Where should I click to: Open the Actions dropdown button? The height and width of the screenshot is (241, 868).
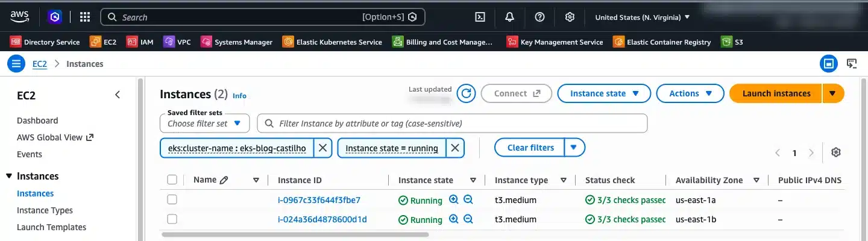690,93
